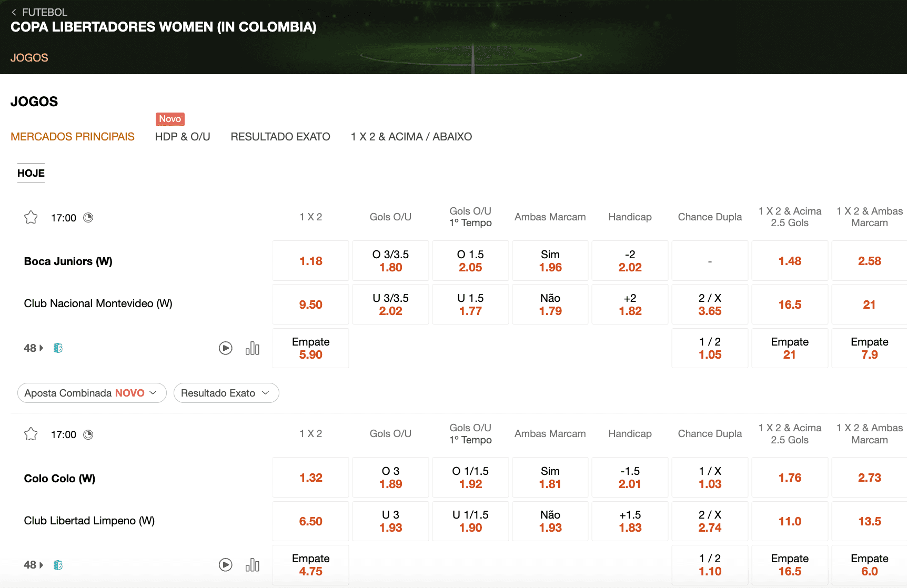Viewport: 907px width, 588px height.
Task: Expand 48 more markets for Colo Colo match
Action: (34, 565)
